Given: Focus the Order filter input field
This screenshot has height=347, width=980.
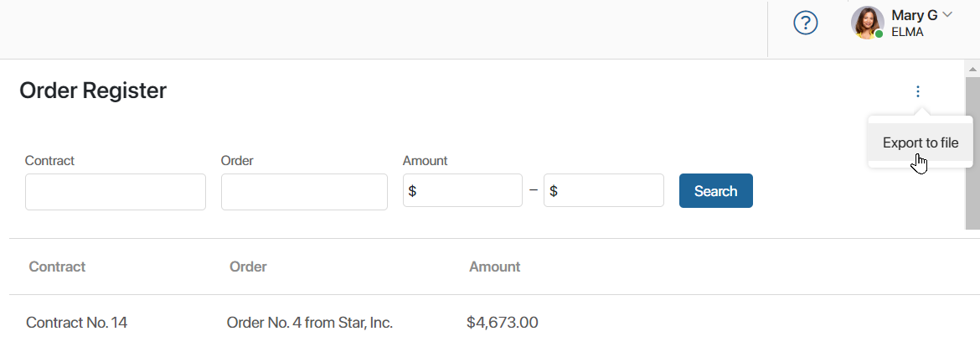Looking at the screenshot, I should pos(304,192).
